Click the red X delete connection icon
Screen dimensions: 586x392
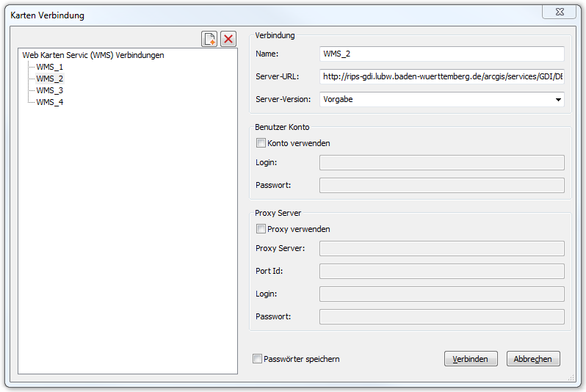[x=228, y=40]
